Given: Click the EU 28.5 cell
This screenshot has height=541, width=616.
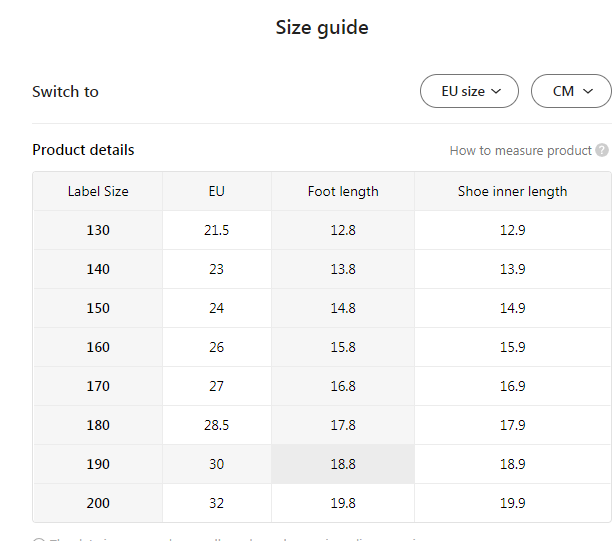Looking at the screenshot, I should coord(217,425).
